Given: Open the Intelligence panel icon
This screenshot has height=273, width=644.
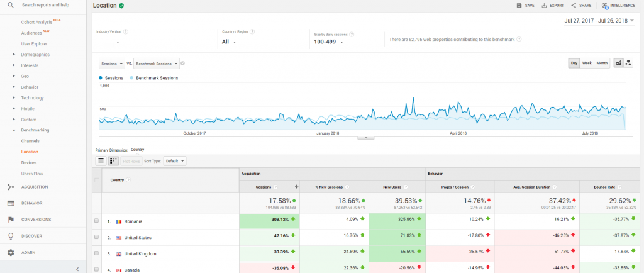Looking at the screenshot, I should (605, 5).
